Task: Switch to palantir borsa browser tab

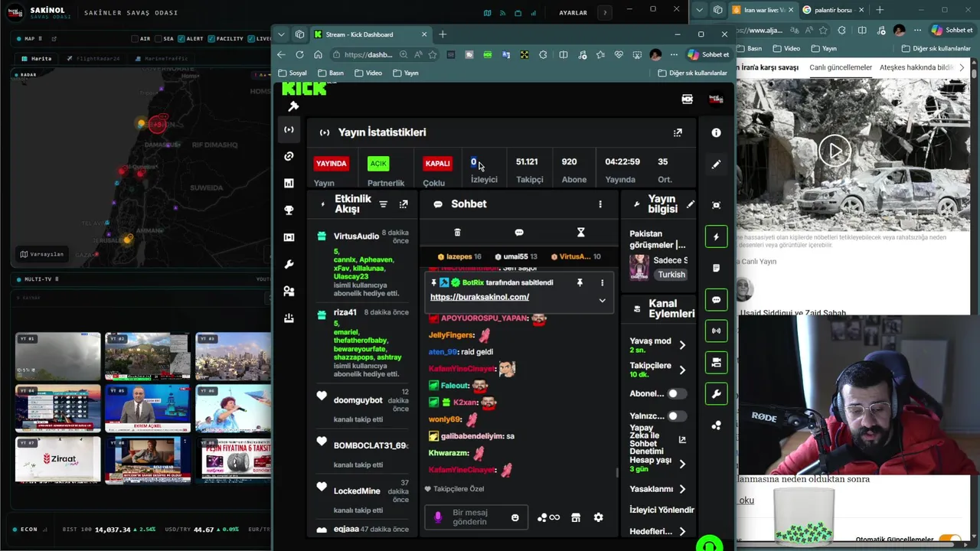Action: (832, 10)
